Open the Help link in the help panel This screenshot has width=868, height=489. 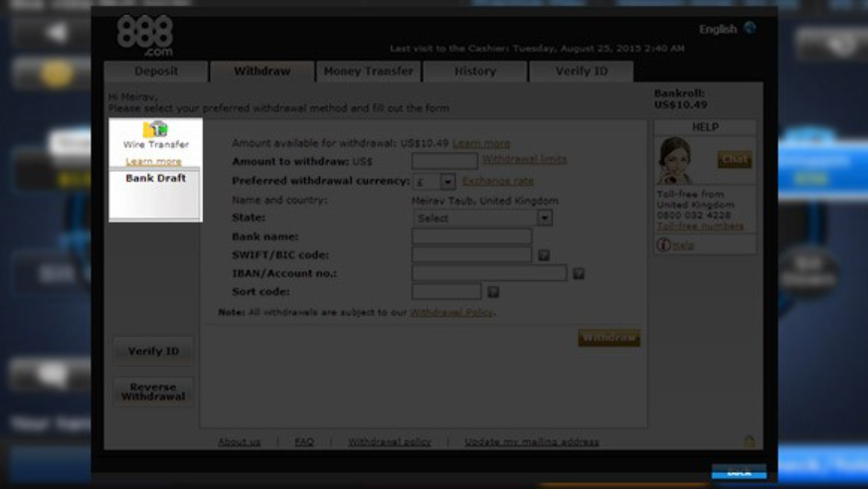tap(683, 245)
